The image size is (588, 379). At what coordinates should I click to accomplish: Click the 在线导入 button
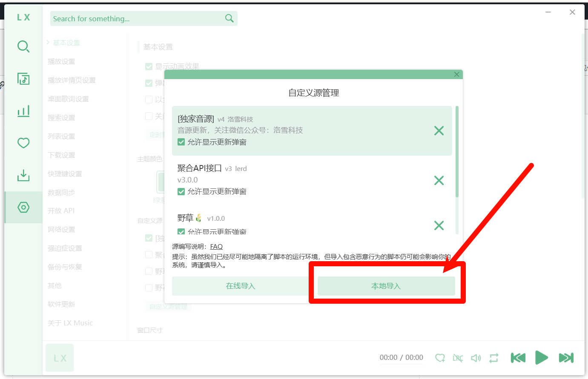pyautogui.click(x=241, y=286)
